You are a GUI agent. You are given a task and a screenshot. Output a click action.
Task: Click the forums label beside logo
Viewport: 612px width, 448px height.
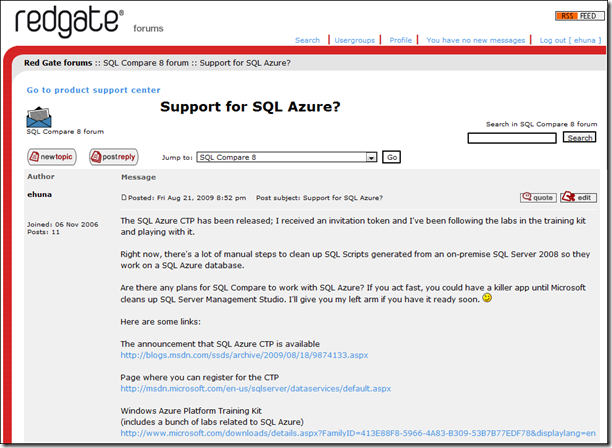click(x=148, y=28)
